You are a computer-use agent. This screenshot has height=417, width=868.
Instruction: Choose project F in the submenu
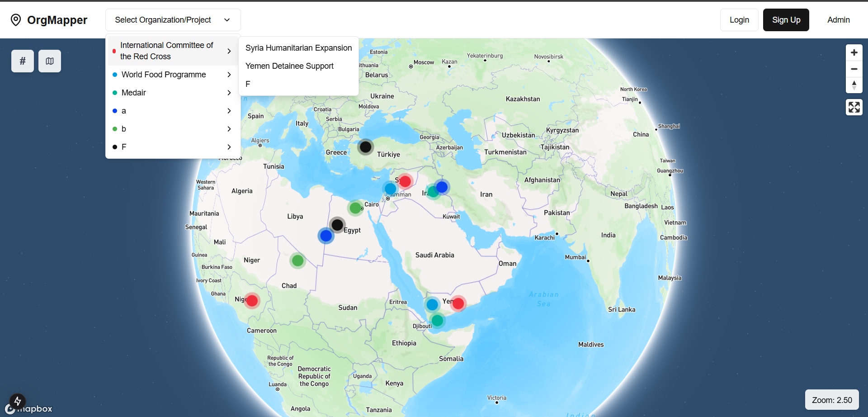pyautogui.click(x=247, y=84)
